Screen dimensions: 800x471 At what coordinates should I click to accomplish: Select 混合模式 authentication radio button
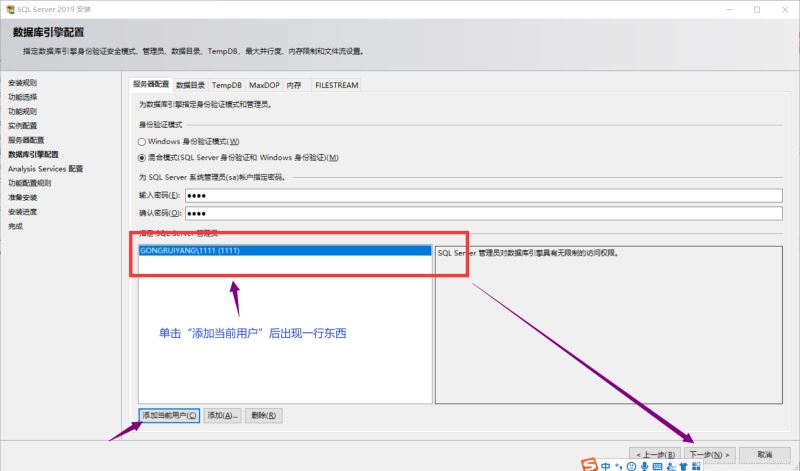[142, 158]
